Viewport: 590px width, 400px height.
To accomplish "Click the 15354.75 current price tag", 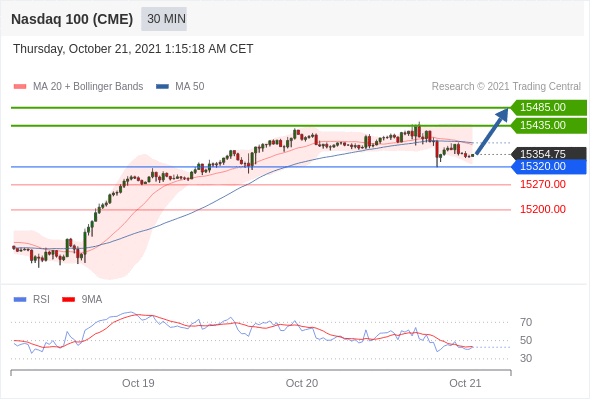I will [549, 154].
